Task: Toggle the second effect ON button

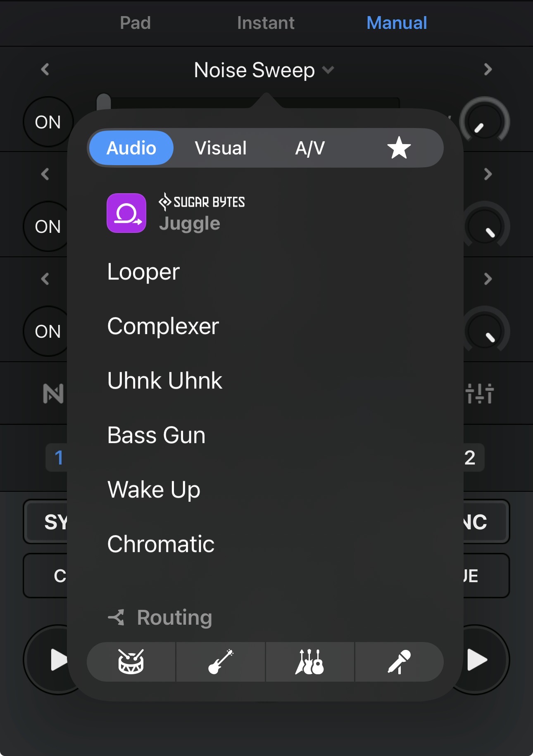Action: click(x=48, y=226)
